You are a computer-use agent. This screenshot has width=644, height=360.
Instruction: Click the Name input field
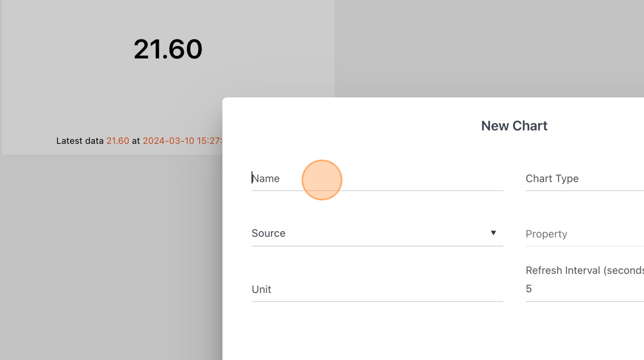tap(377, 178)
